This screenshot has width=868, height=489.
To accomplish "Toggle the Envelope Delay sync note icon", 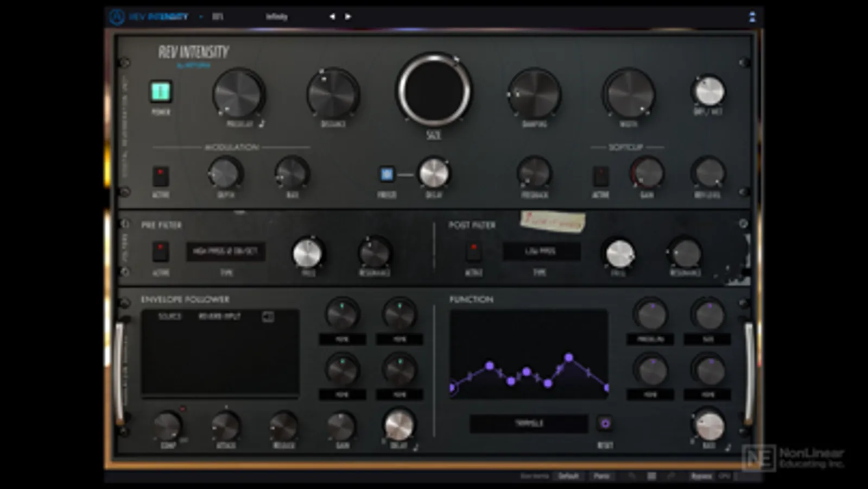I will pos(416,446).
